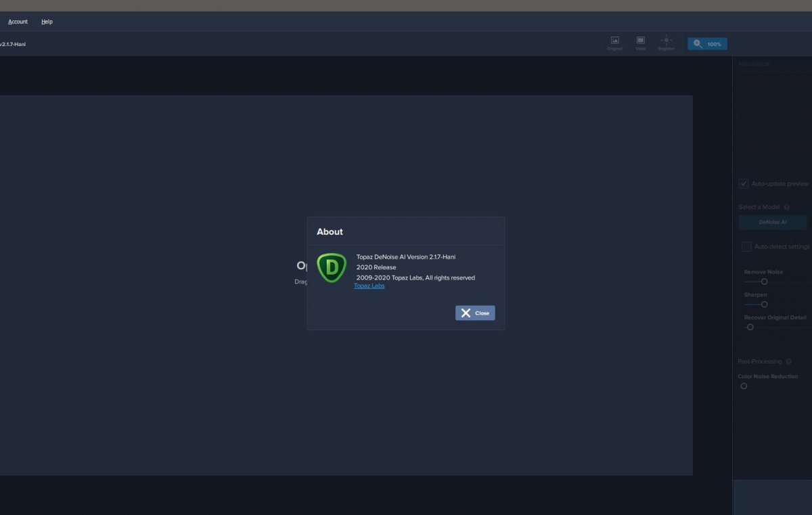
Task: Click the Brighten icon in toolbar
Action: coord(666,43)
